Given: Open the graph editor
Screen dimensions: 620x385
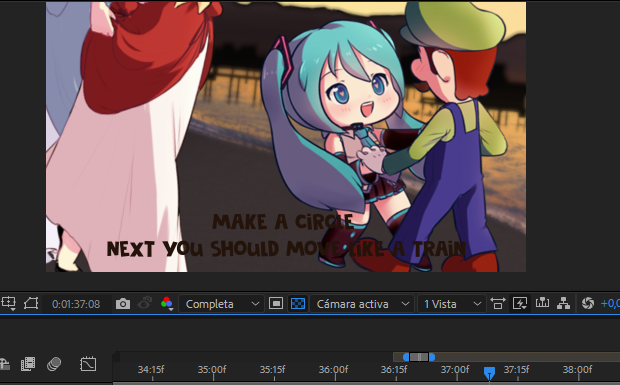Looking at the screenshot, I should click(88, 364).
